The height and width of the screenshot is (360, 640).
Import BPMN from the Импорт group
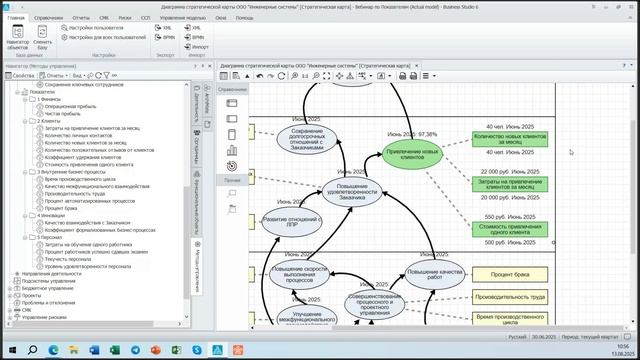pos(194,37)
